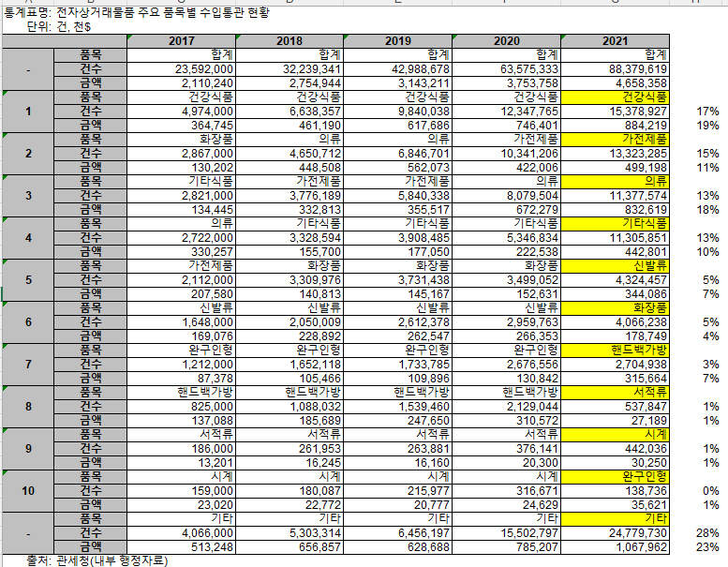Select cell with value 9,840,038
The height and width of the screenshot is (567, 728).
(398, 112)
